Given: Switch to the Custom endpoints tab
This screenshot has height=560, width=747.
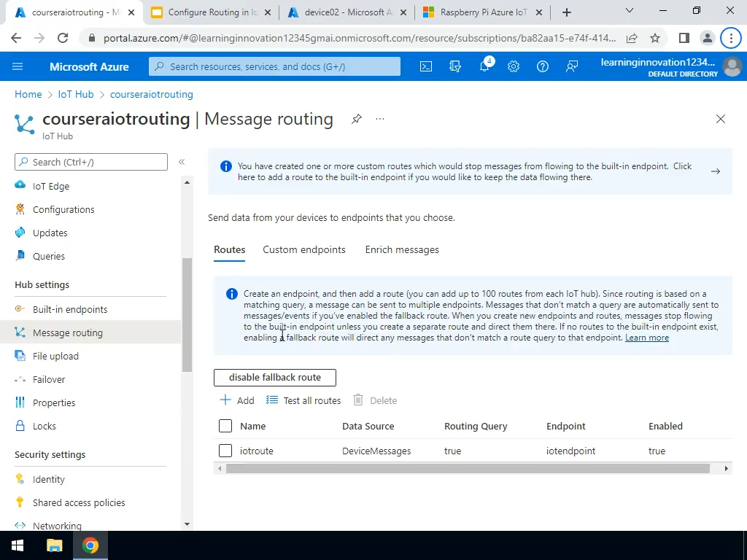Looking at the screenshot, I should coord(304,249).
